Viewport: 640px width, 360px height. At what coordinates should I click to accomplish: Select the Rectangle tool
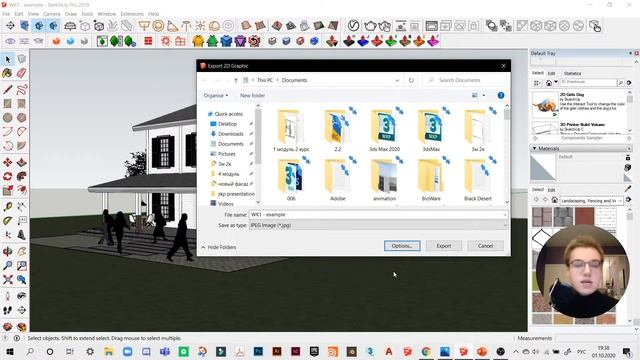pos(7,104)
